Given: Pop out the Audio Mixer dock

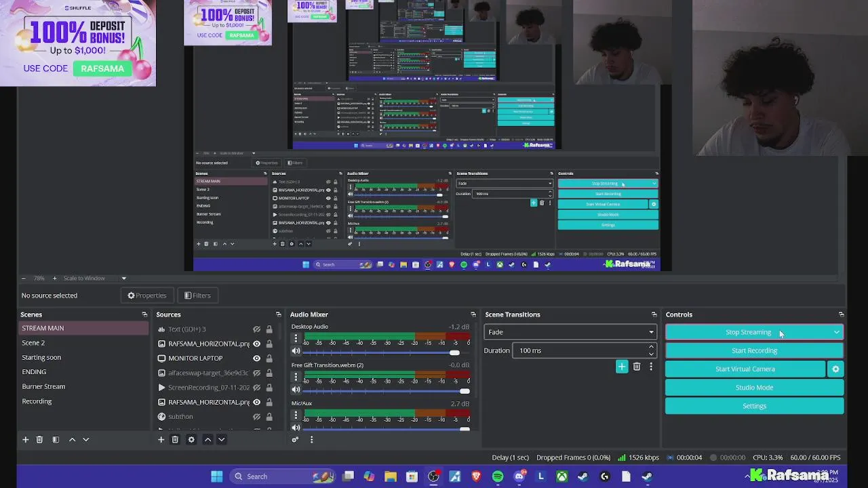Looking at the screenshot, I should [x=473, y=314].
